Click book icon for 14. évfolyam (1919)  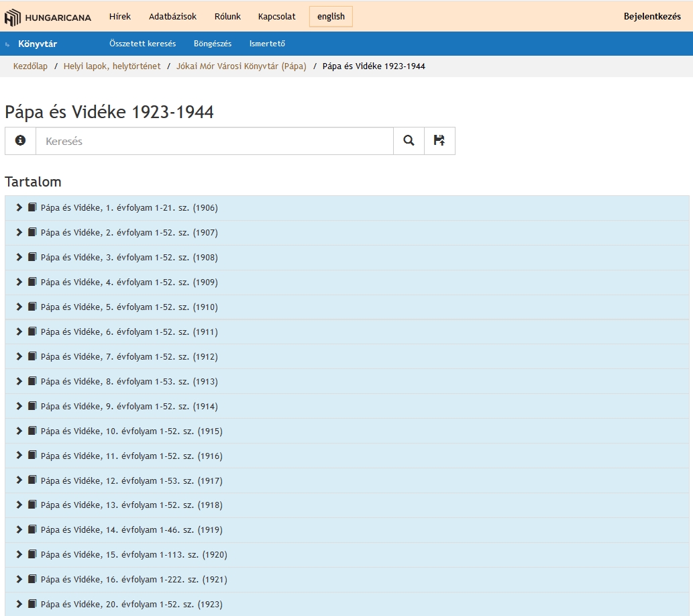[32, 529]
